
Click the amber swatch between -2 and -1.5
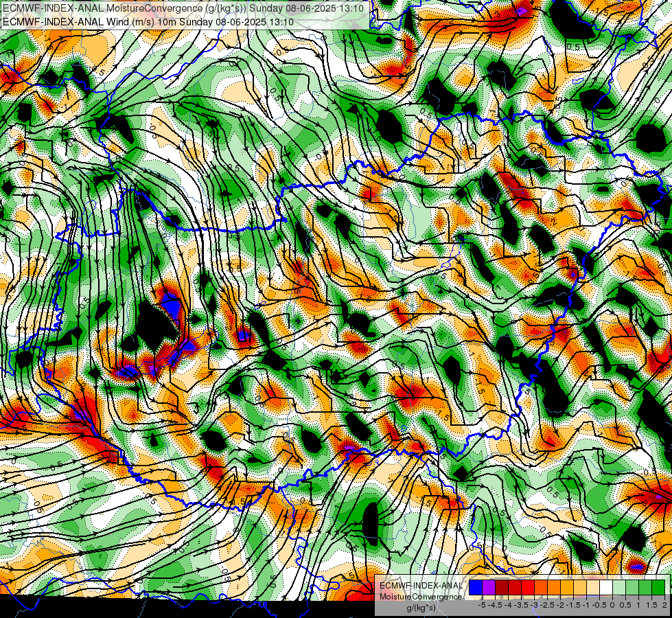(567, 588)
